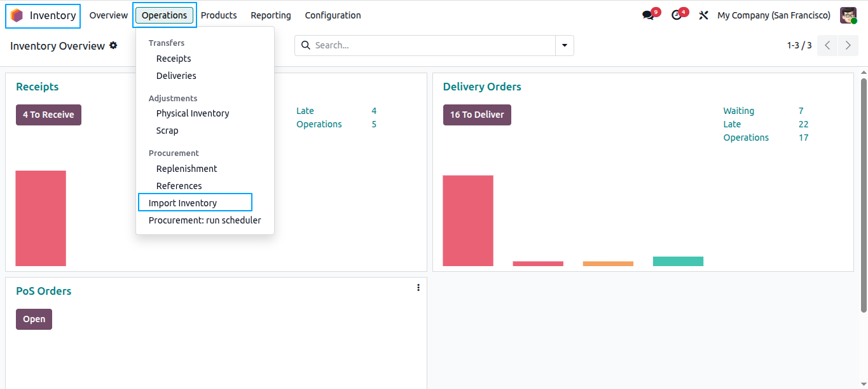
Task: Focus the Search input field
Action: (432, 46)
